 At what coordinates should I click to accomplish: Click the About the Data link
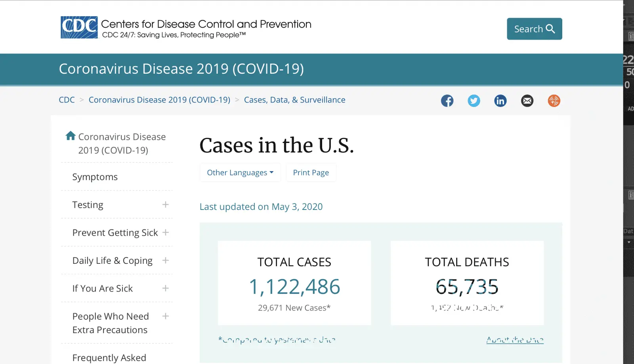[x=515, y=340]
